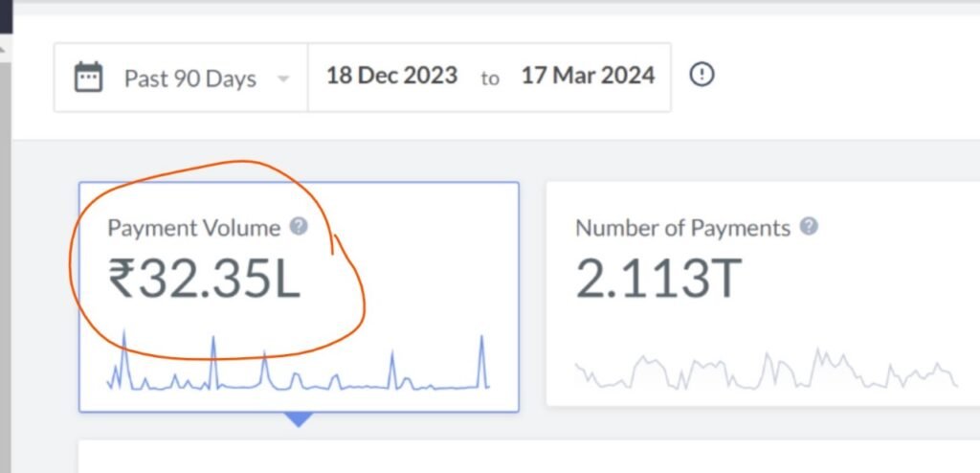Click the "to" separator between dates
Screen dimensions: 980x473
[489, 79]
